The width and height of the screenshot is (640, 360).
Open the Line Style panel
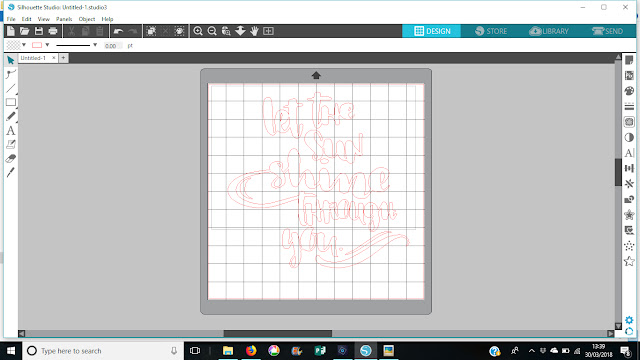(x=629, y=107)
